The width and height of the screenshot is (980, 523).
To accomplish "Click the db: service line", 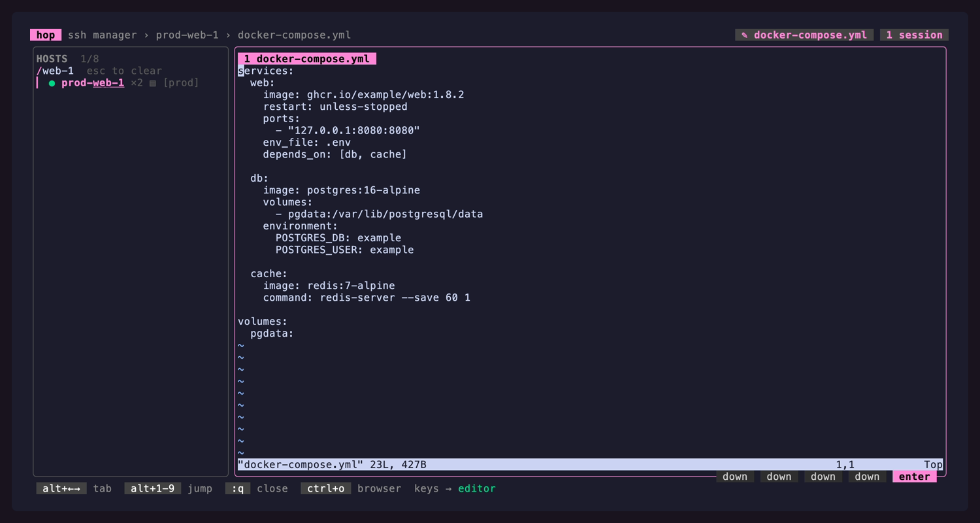I will (x=259, y=178).
